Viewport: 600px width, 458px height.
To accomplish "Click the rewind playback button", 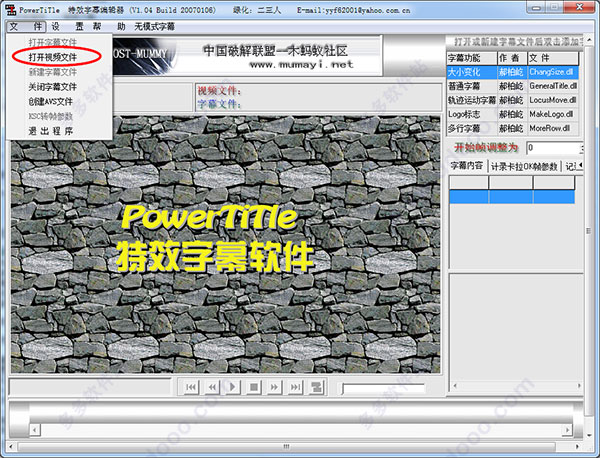I will 212,387.
